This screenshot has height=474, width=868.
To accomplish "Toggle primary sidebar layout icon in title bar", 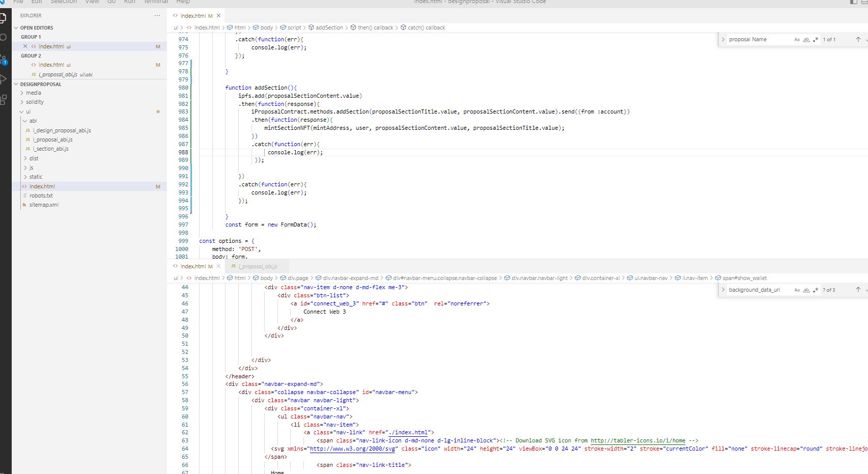I will point(854,2).
